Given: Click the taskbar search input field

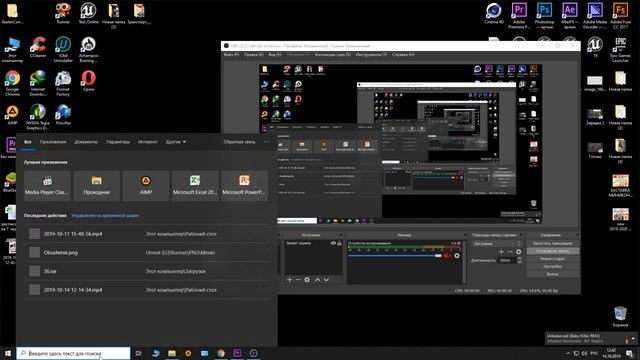Looking at the screenshot, I should pyautogui.click(x=73, y=353).
